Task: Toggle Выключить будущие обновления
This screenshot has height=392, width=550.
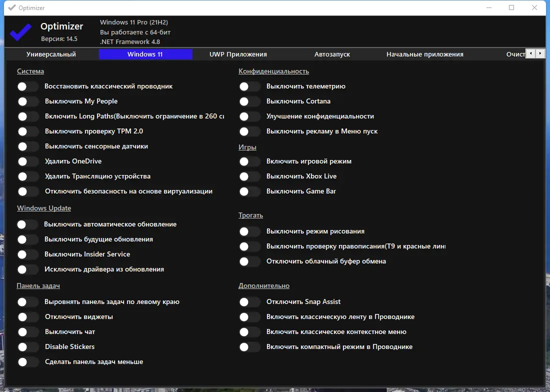Action: (x=28, y=239)
